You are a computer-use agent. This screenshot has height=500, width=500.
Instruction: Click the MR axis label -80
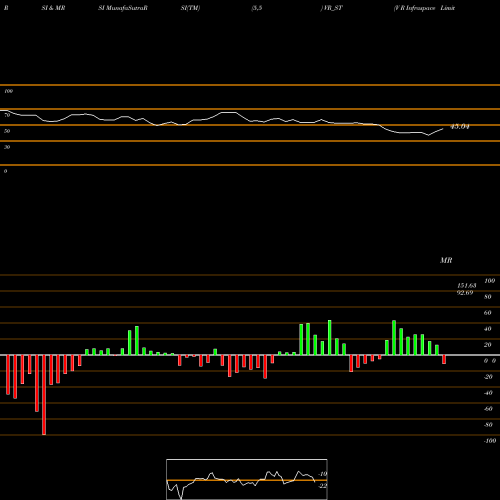point(488,425)
